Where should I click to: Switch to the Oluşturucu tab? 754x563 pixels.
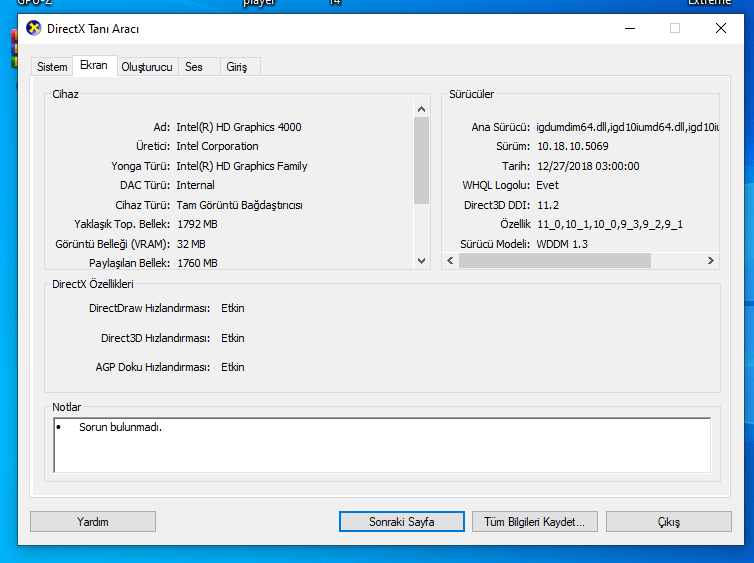point(147,67)
